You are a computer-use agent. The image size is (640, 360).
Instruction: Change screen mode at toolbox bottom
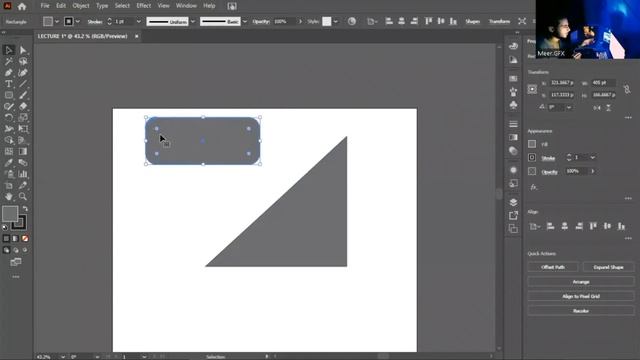click(16, 262)
